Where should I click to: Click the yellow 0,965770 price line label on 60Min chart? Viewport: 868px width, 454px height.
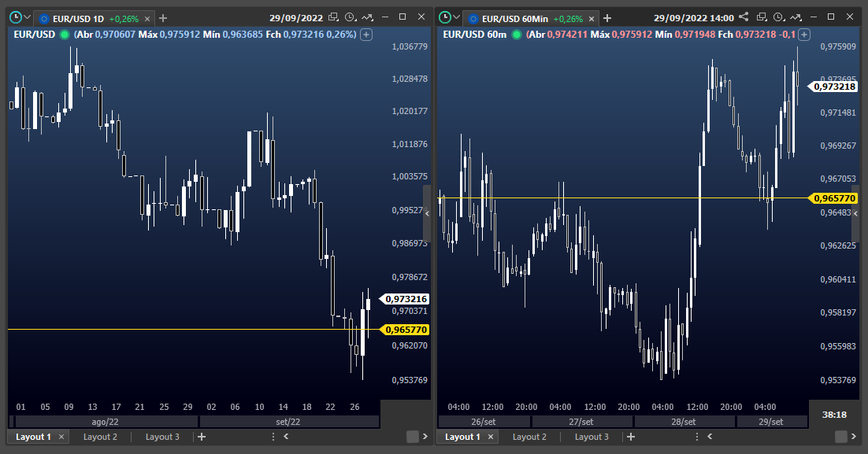(835, 198)
